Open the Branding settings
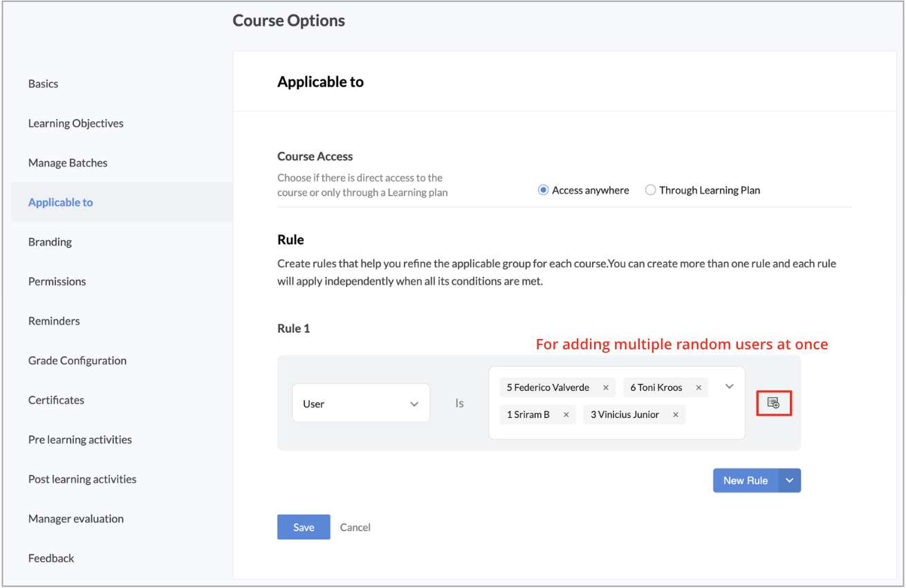 (x=50, y=242)
